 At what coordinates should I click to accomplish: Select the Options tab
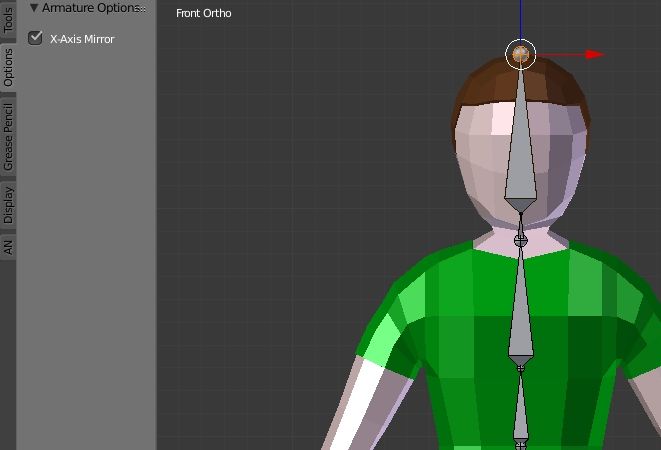[8, 68]
